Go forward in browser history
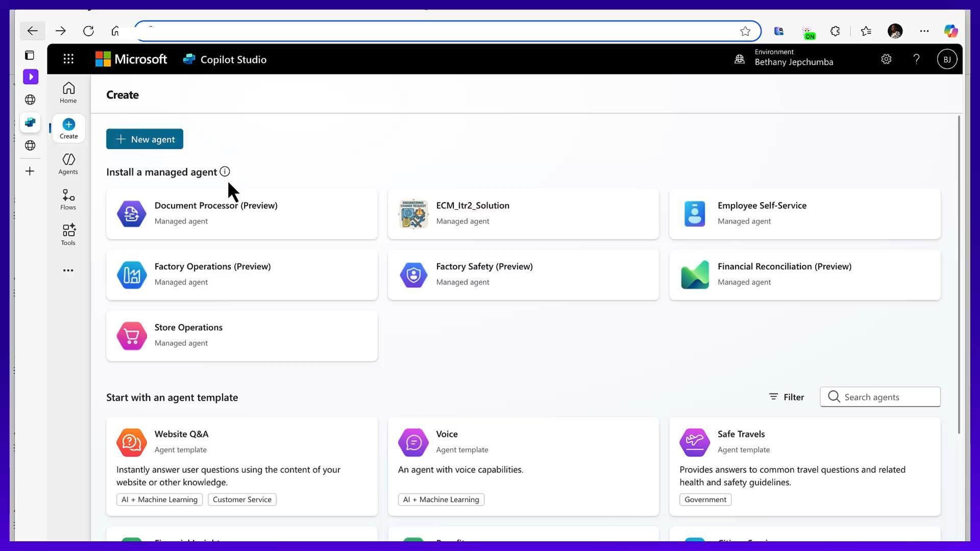The width and height of the screenshot is (980, 551). pos(61,31)
